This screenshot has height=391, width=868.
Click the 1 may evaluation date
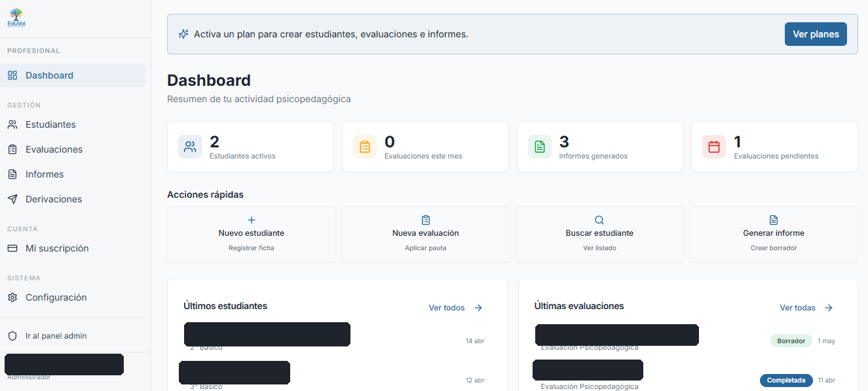tap(827, 341)
